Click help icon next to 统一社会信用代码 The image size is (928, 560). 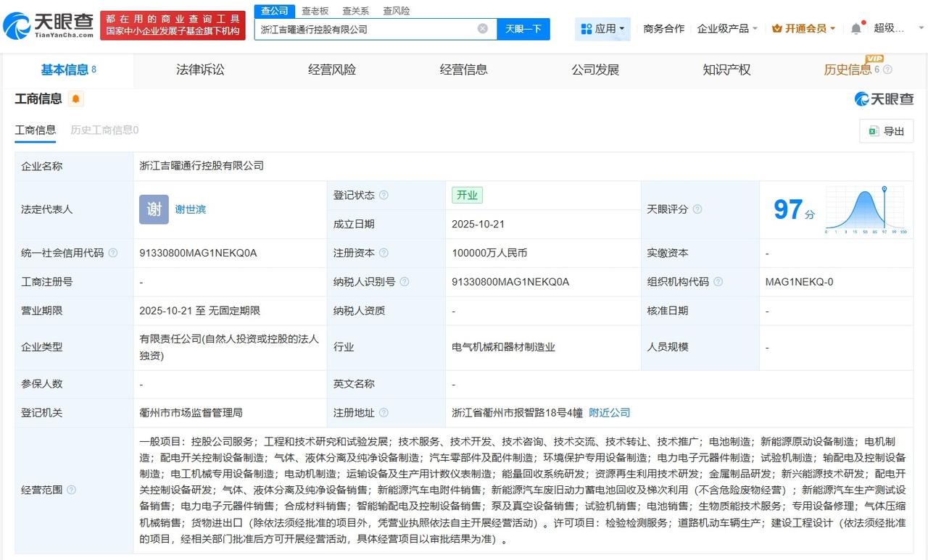click(x=112, y=253)
